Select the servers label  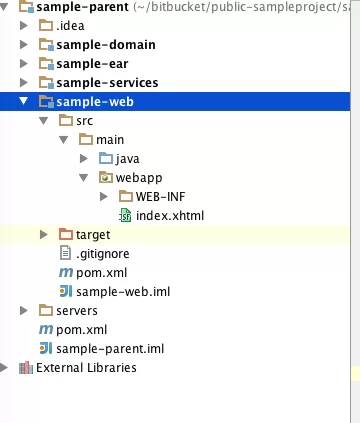(77, 311)
